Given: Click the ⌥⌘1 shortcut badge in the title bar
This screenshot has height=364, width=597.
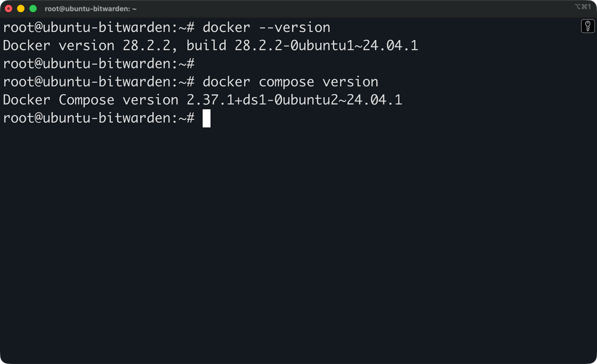Looking at the screenshot, I should pos(582,6).
